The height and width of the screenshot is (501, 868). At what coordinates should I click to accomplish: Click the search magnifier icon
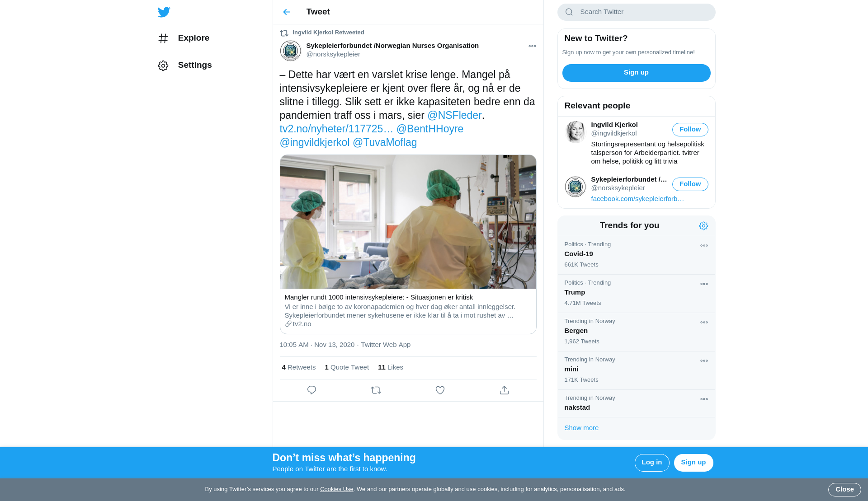tap(569, 12)
